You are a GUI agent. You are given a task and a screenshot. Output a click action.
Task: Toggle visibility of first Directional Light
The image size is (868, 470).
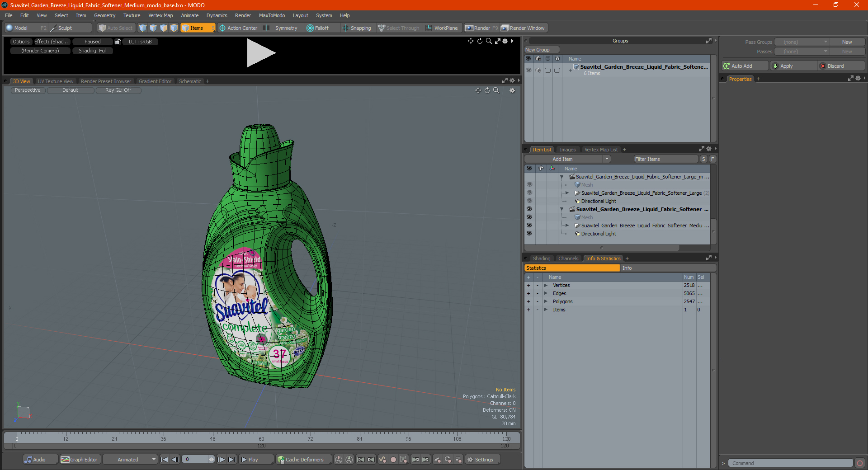click(529, 201)
